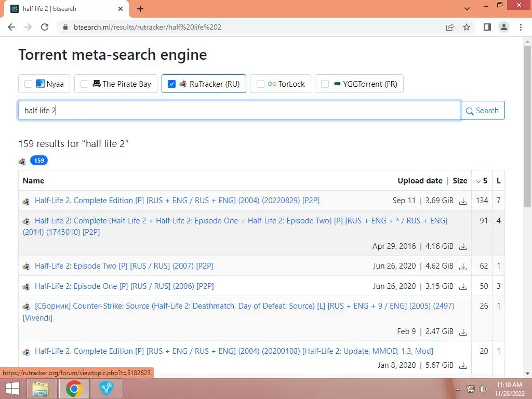532x399 pixels.
Task: Click seeders count 134
Action: coord(482,201)
